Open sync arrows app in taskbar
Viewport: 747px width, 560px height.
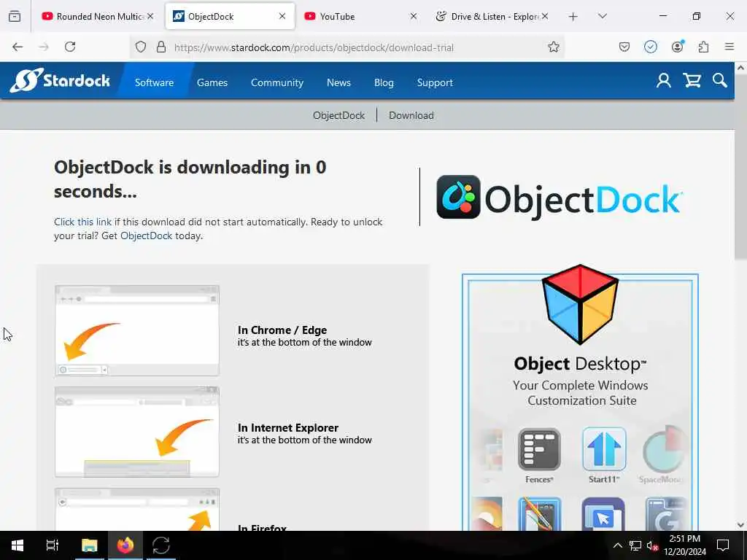(161, 545)
